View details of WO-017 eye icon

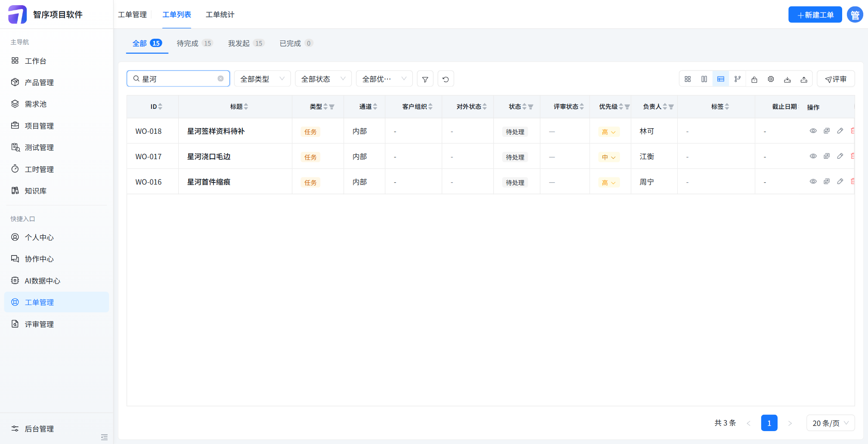coord(813,156)
